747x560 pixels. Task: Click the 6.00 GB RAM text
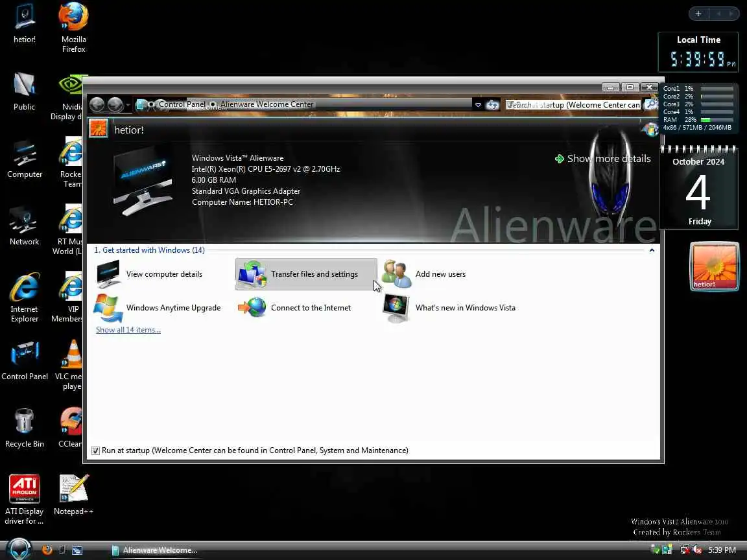coord(214,180)
